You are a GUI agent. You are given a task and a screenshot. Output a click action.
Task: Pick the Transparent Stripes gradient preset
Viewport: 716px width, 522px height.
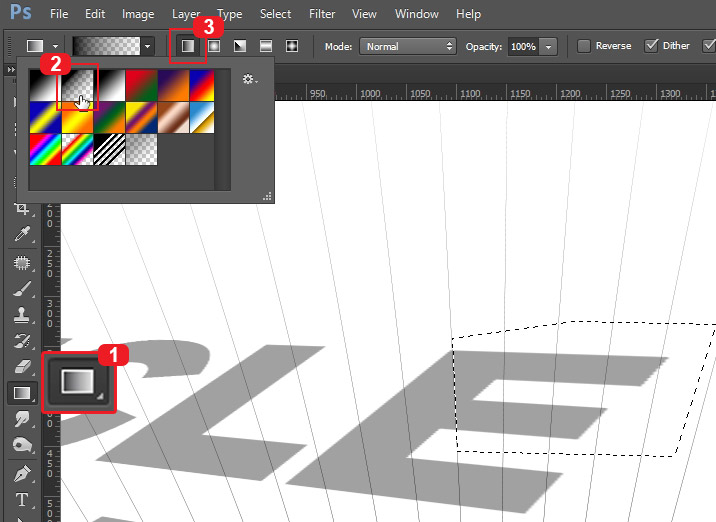[x=109, y=149]
